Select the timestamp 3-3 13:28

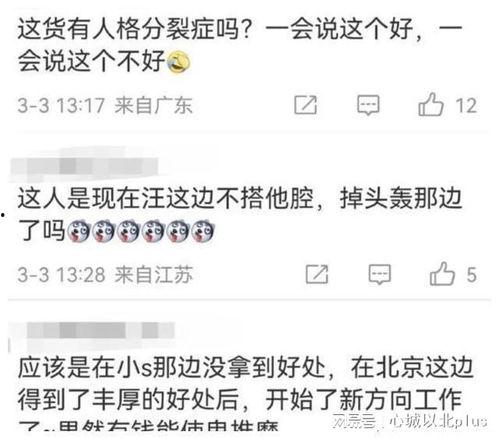coord(61,275)
